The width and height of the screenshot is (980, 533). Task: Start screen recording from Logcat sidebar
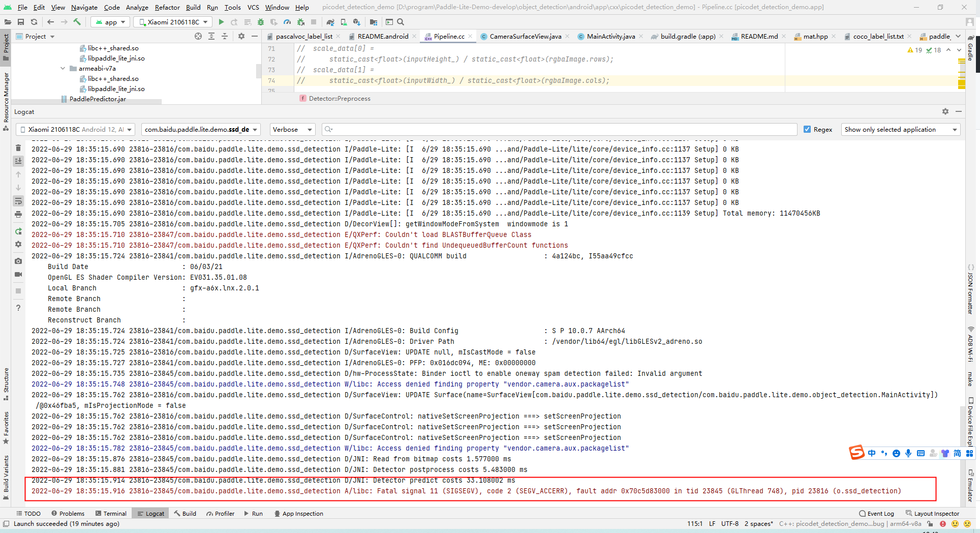(18, 275)
